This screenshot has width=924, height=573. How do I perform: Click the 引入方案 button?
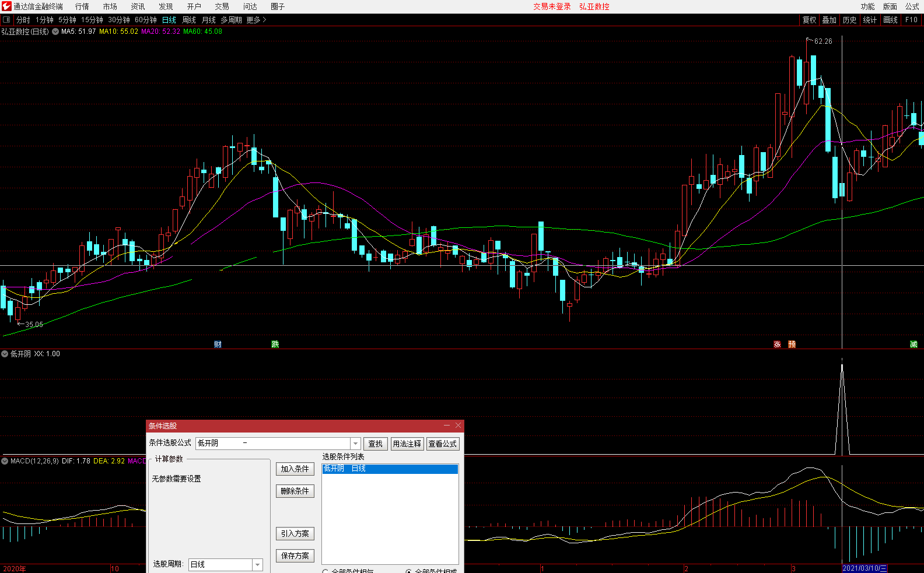coord(295,533)
